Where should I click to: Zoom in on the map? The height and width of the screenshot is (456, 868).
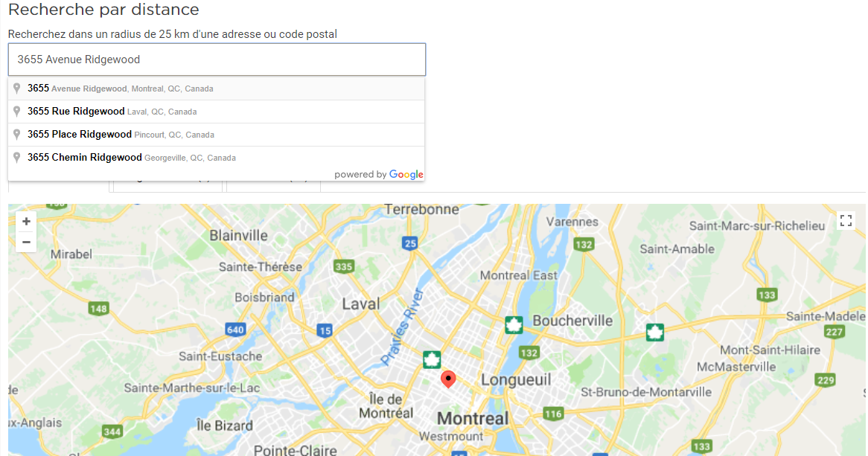pyautogui.click(x=26, y=222)
